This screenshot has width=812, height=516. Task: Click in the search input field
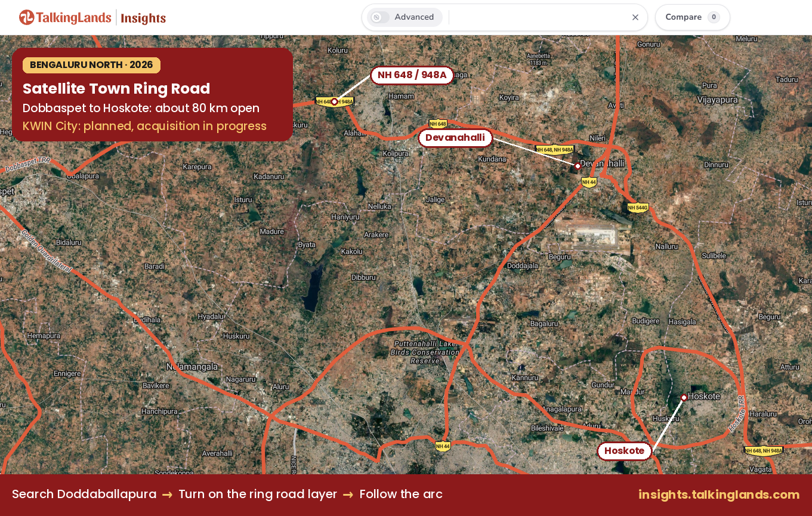(x=539, y=17)
